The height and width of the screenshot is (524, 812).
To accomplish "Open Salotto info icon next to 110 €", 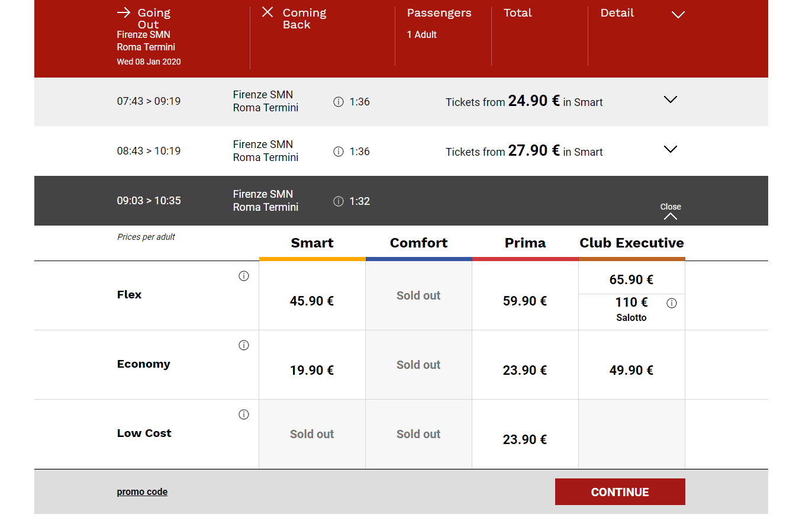I will pyautogui.click(x=672, y=303).
